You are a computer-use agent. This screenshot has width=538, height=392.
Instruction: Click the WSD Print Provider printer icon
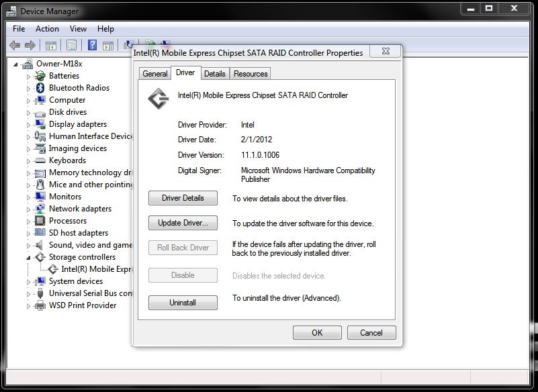tap(40, 305)
